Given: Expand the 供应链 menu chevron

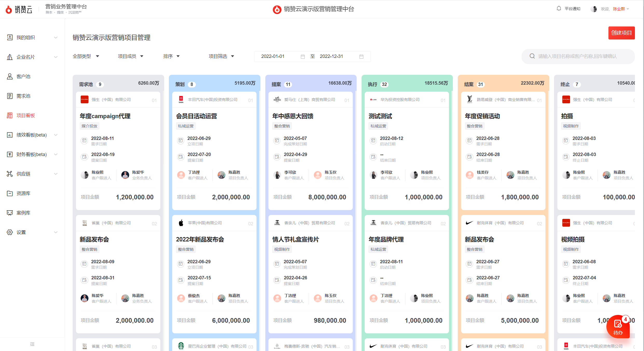Looking at the screenshot, I should pyautogui.click(x=56, y=174).
